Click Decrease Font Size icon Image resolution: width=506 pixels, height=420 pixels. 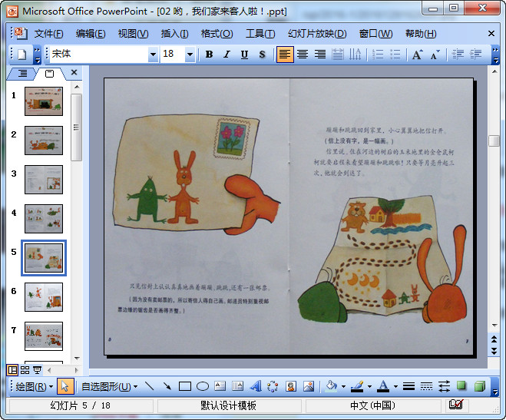click(435, 55)
